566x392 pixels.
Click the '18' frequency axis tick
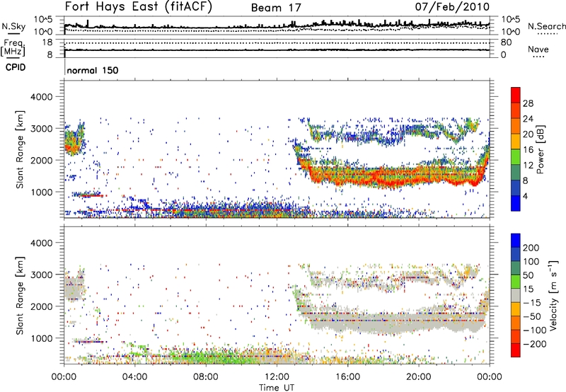coord(47,42)
